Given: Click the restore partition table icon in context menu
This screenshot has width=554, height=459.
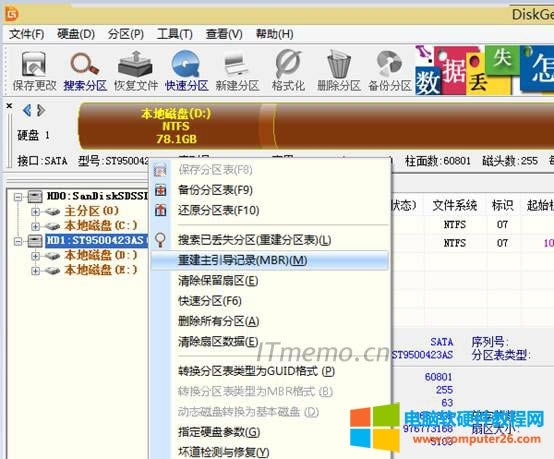Looking at the screenshot, I should pyautogui.click(x=160, y=211).
